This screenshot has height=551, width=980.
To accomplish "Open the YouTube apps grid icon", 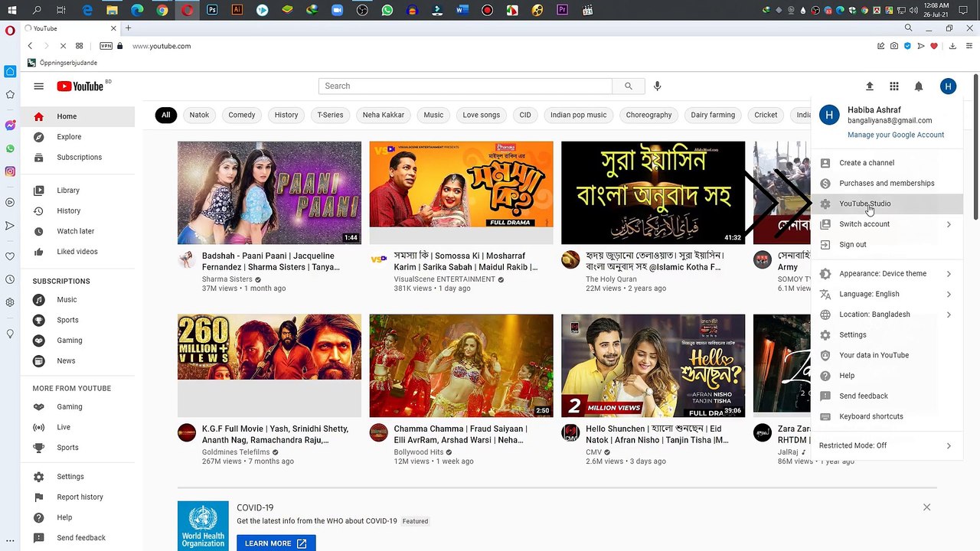I will [x=893, y=86].
